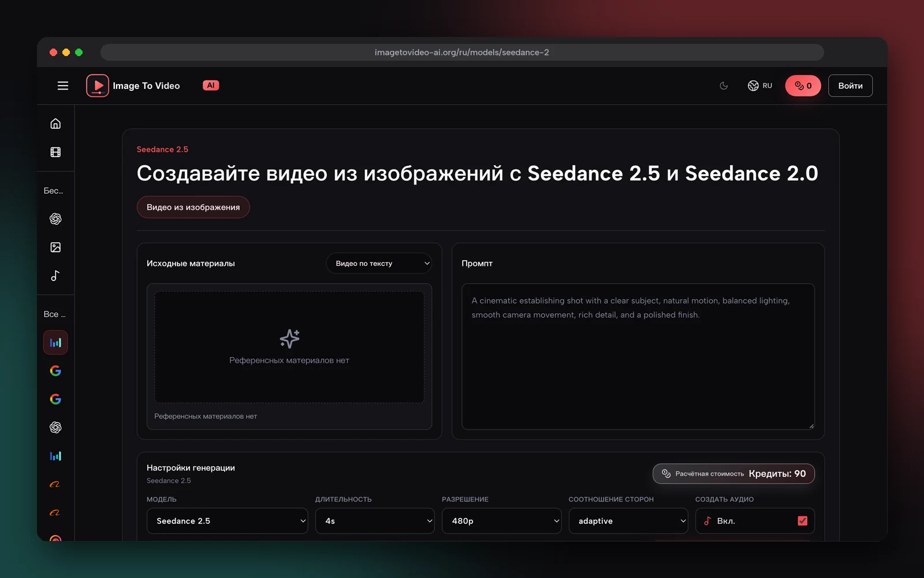Open the Видео по тексту dropdown
This screenshot has width=924, height=578.
point(379,264)
